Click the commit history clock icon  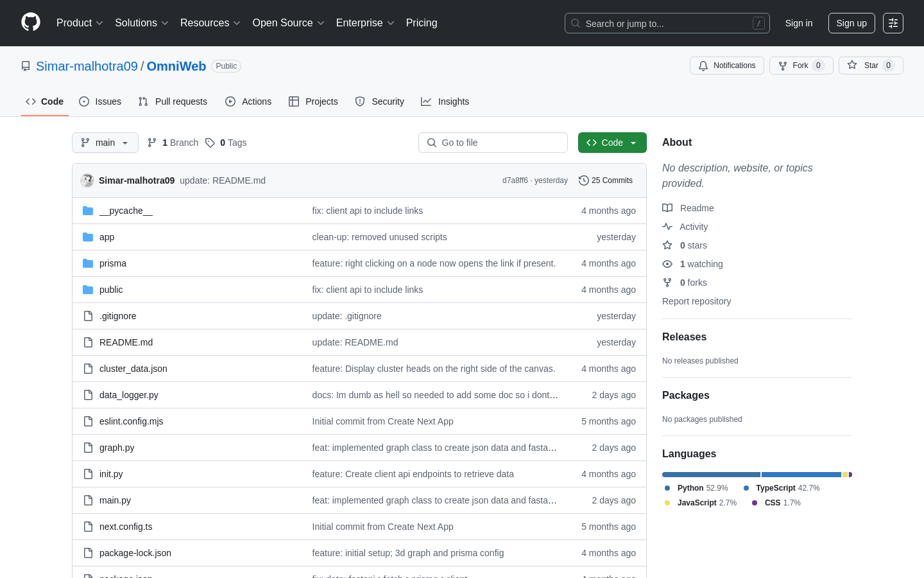[584, 180]
